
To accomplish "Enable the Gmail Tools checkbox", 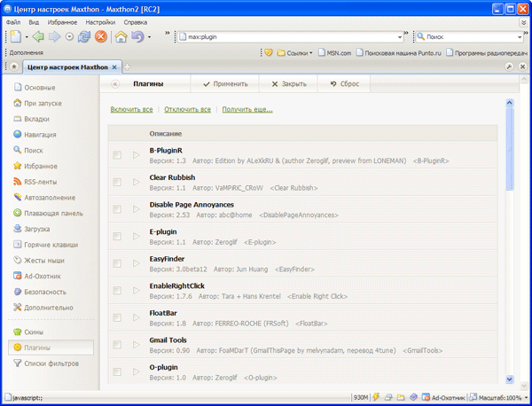I will pos(117,345).
